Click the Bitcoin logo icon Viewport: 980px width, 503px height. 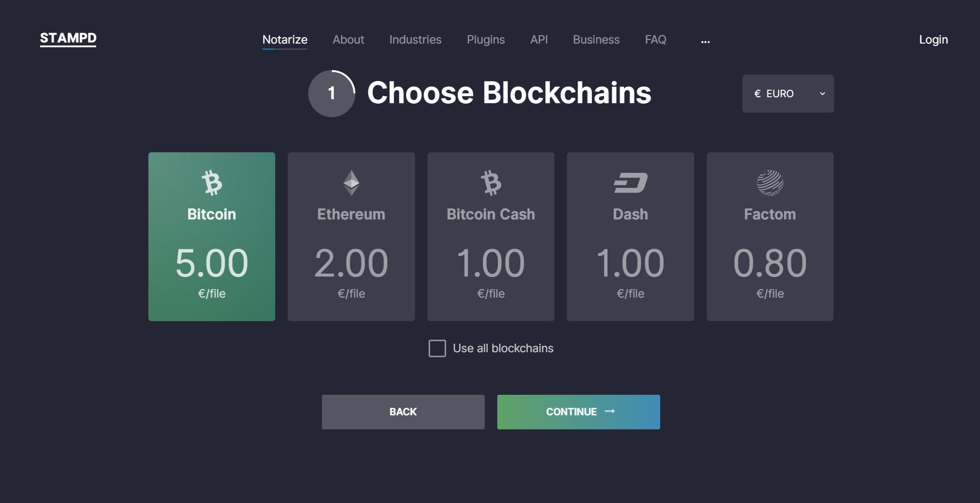point(212,183)
